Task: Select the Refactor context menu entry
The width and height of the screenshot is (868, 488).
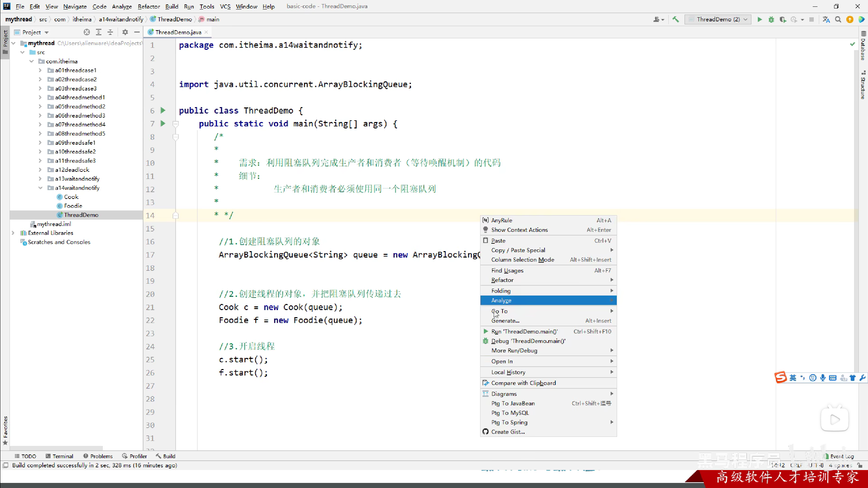Action: pos(502,280)
